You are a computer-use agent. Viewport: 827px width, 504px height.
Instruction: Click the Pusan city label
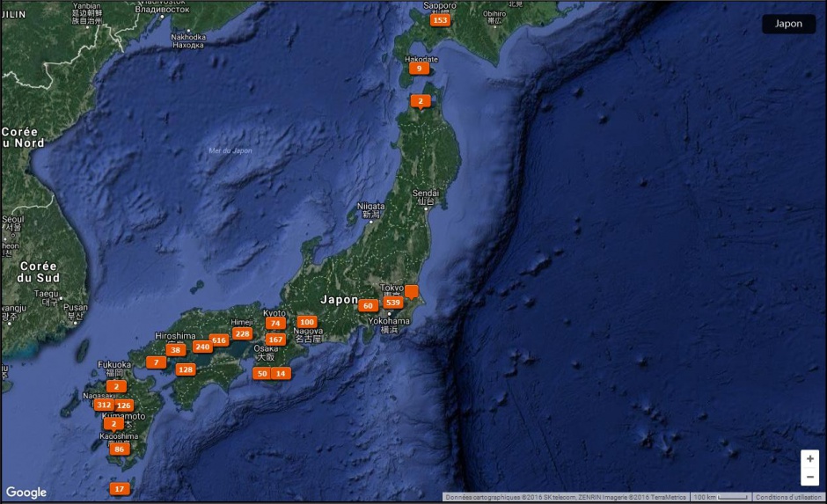click(x=76, y=311)
